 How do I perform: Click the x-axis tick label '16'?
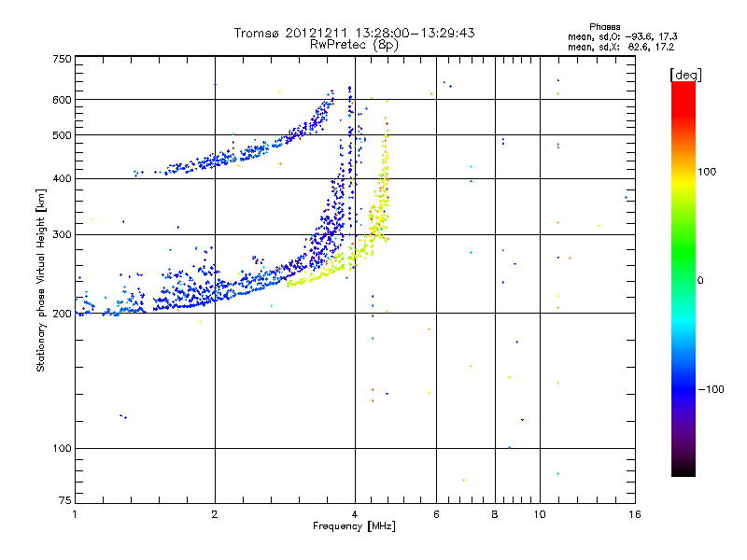(x=635, y=514)
